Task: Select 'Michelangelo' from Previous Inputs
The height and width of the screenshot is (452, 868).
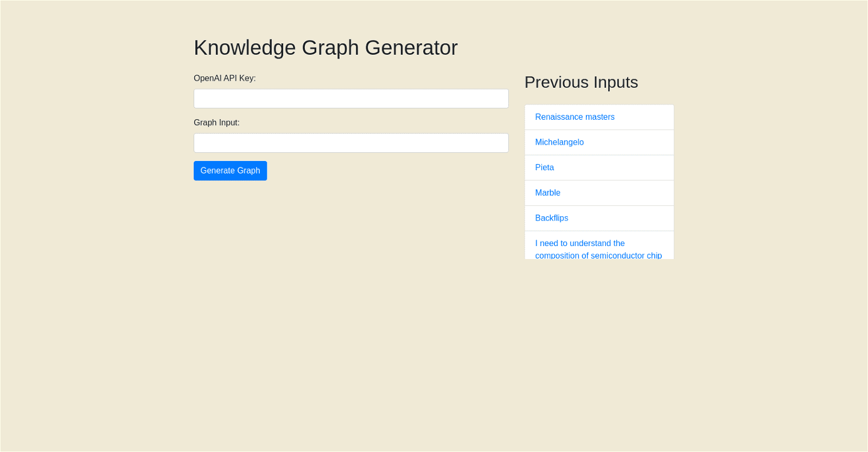Action: point(559,143)
